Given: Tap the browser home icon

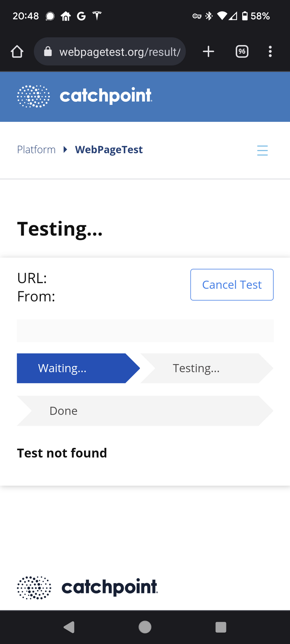Looking at the screenshot, I should (17, 52).
